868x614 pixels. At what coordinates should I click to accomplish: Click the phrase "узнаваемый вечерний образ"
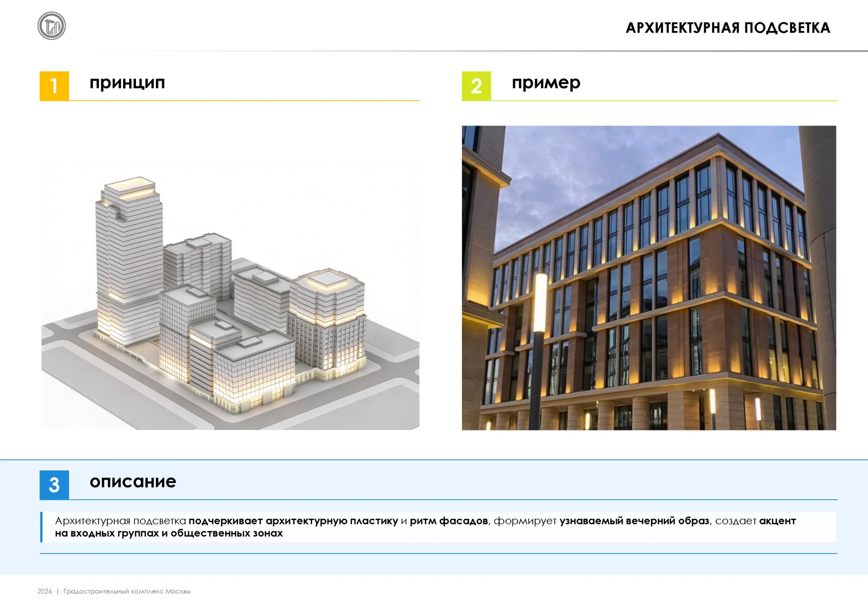(x=634, y=521)
